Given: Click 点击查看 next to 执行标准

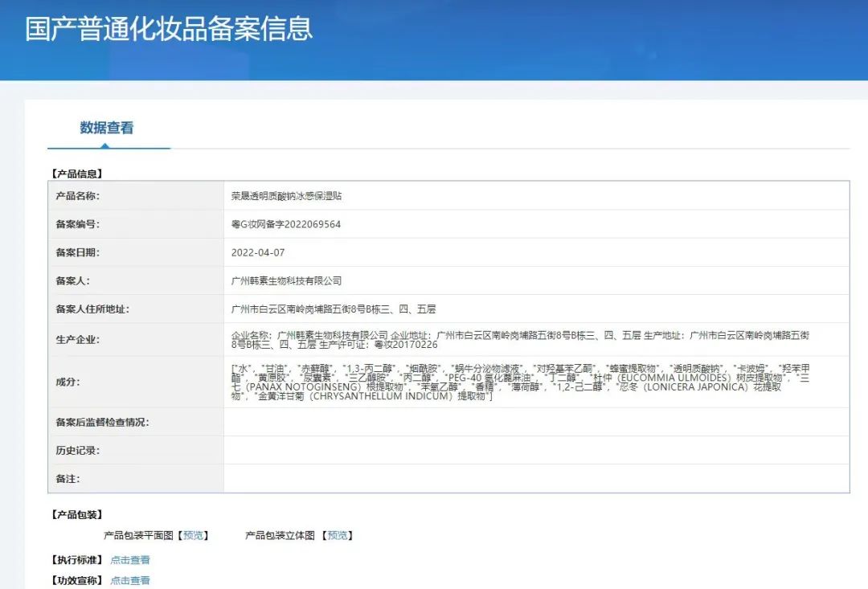Looking at the screenshot, I should coord(130,560).
